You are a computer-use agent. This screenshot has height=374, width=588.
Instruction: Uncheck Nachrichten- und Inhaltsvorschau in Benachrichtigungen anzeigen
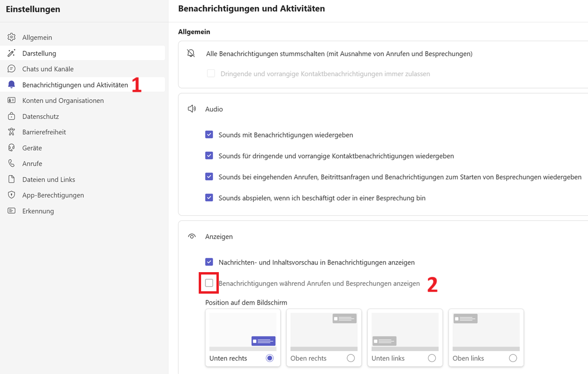(209, 262)
